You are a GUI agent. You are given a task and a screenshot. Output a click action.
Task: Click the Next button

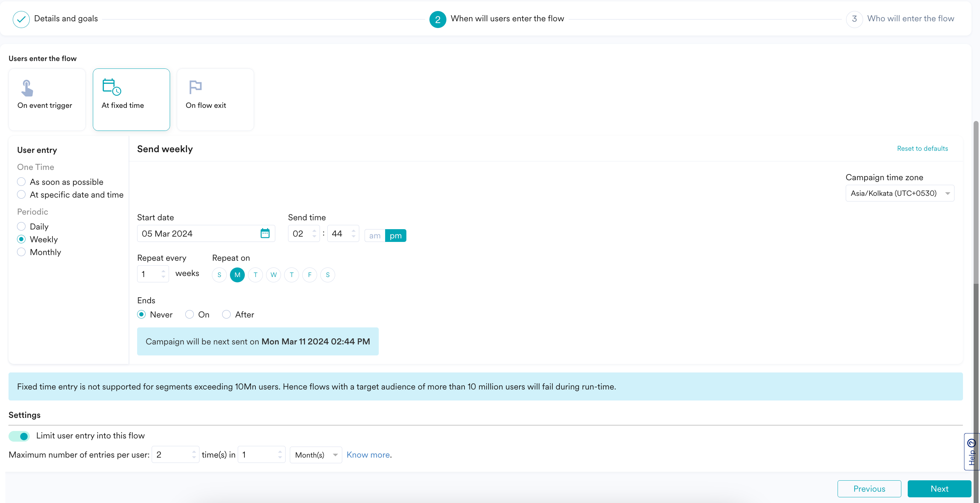pos(939,488)
